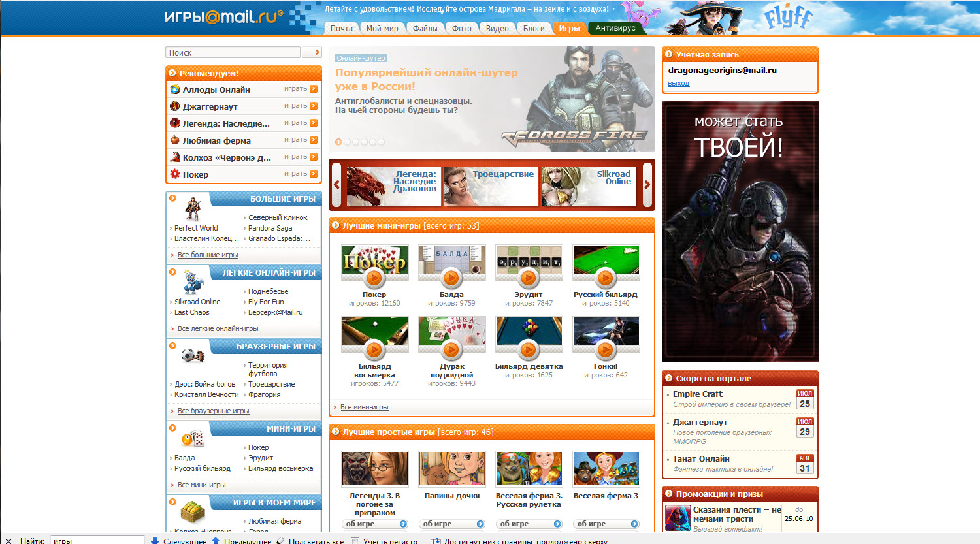Click the play button on Русский бильярд

[x=606, y=278]
